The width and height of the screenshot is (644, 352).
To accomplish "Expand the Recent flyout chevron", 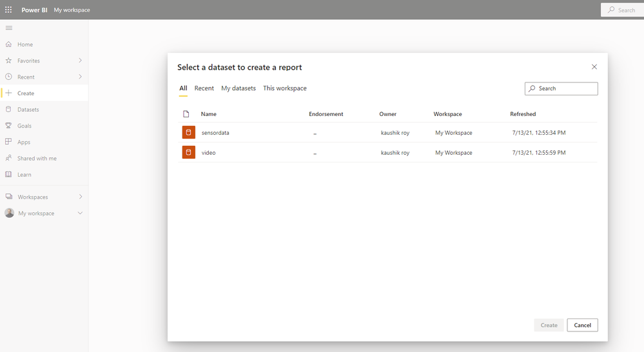I will [x=80, y=77].
